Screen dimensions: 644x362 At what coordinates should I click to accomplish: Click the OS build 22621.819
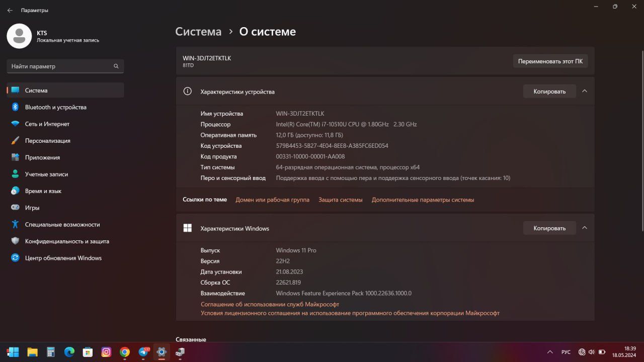tap(288, 283)
